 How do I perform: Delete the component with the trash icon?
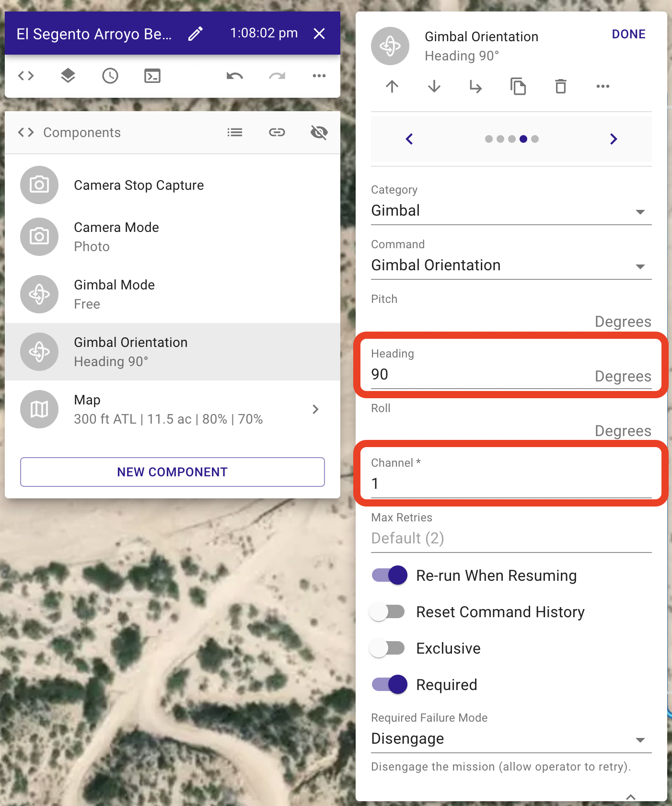click(x=560, y=87)
